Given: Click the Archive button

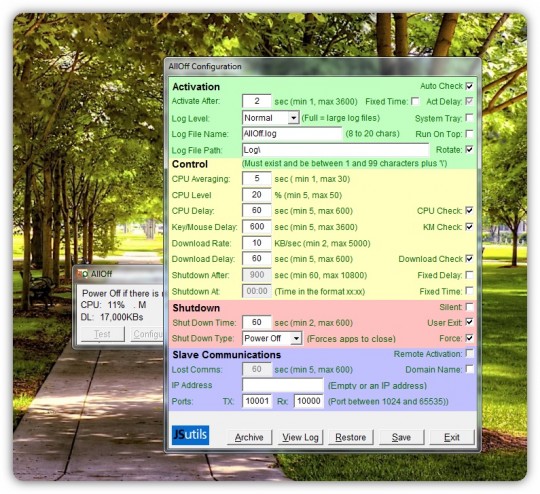Looking at the screenshot, I should click(249, 437).
